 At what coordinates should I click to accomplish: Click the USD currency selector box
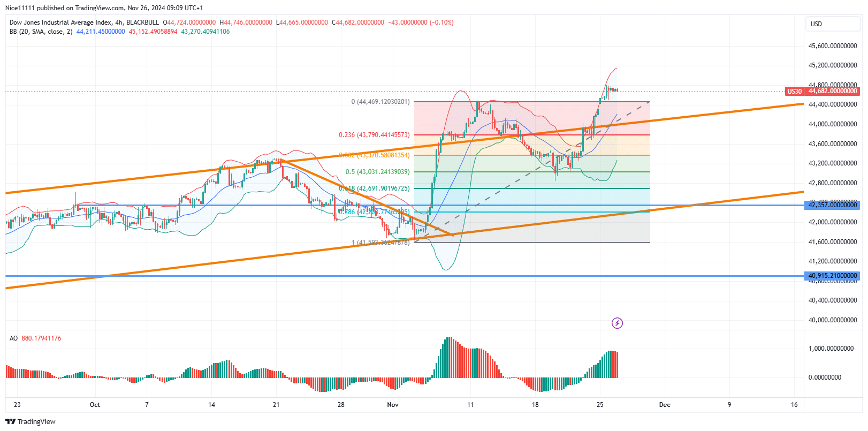[x=833, y=24]
